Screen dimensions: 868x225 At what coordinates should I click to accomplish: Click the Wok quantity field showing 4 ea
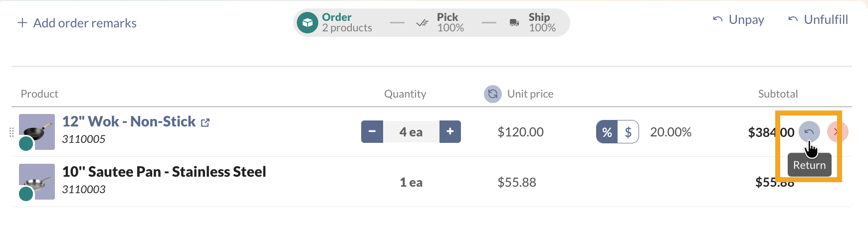point(411,132)
